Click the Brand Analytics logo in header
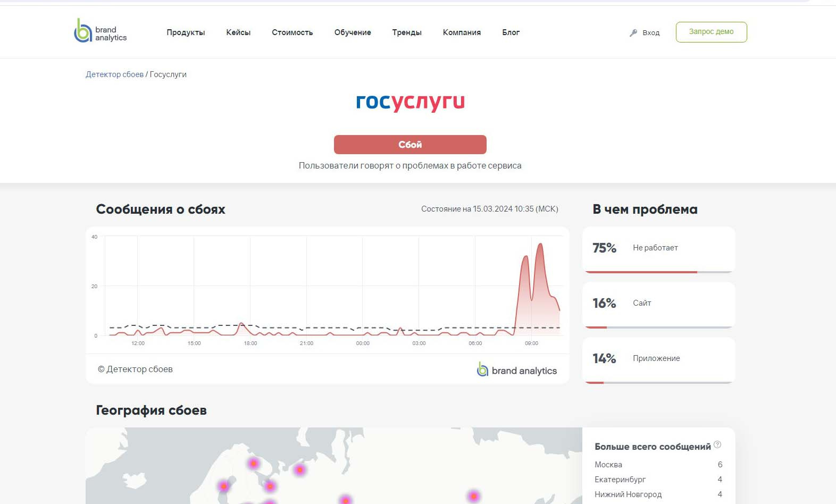Viewport: 836px width, 504px height. click(101, 31)
